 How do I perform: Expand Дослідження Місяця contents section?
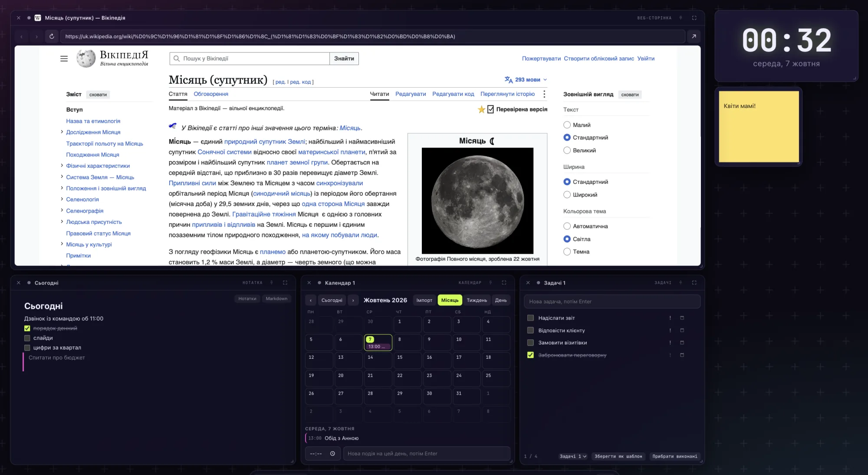click(62, 132)
